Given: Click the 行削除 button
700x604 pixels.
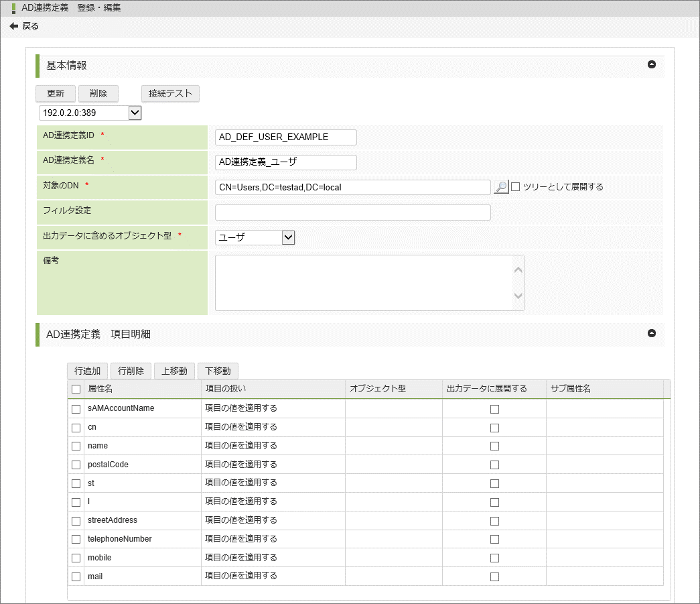Looking at the screenshot, I should pos(131,371).
